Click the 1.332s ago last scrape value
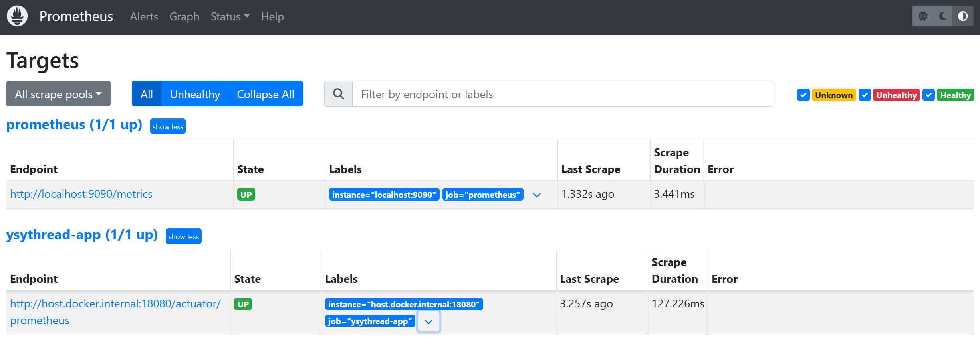The width and height of the screenshot is (980, 337). click(x=588, y=194)
